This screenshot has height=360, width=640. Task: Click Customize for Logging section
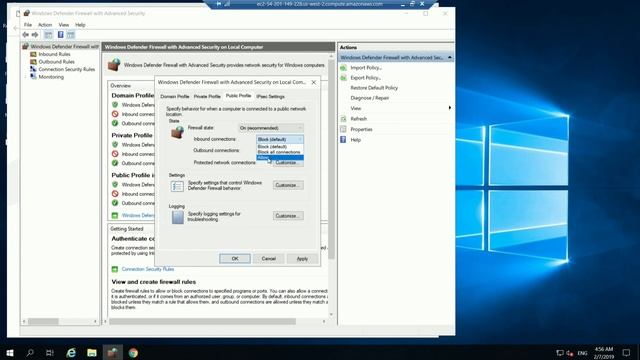[x=288, y=216]
